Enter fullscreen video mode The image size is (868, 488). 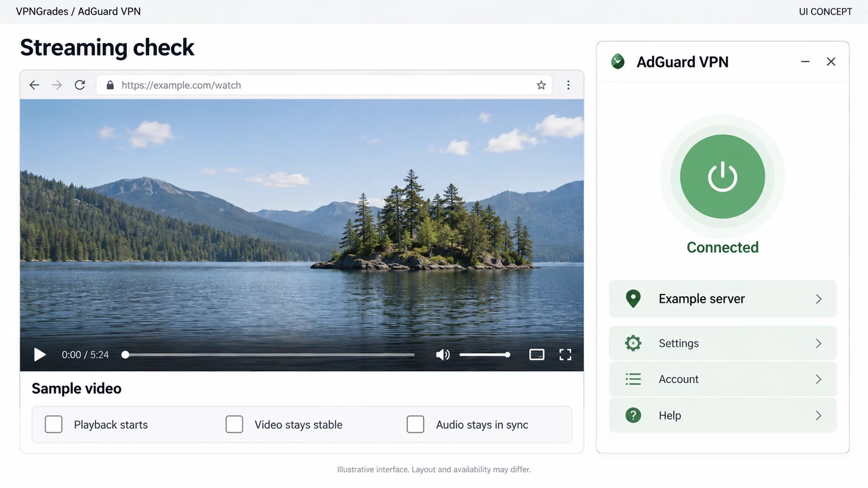pos(565,355)
